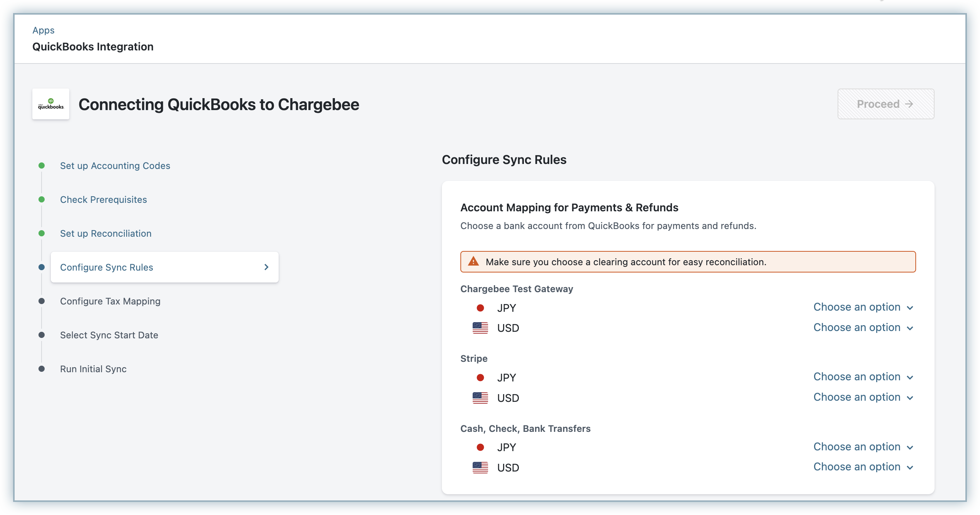This screenshot has height=515, width=980.
Task: Click the green step dot for Set up Accounting Codes
Action: (x=42, y=166)
